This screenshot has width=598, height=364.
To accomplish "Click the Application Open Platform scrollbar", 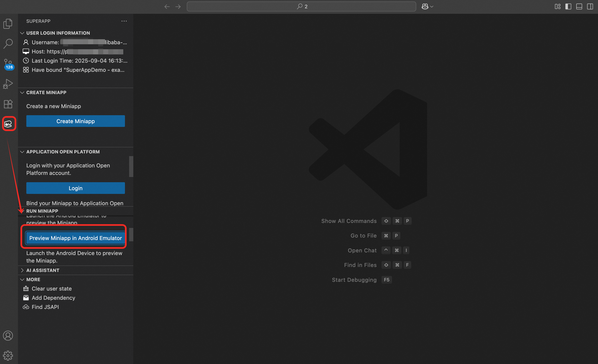I will (x=131, y=166).
